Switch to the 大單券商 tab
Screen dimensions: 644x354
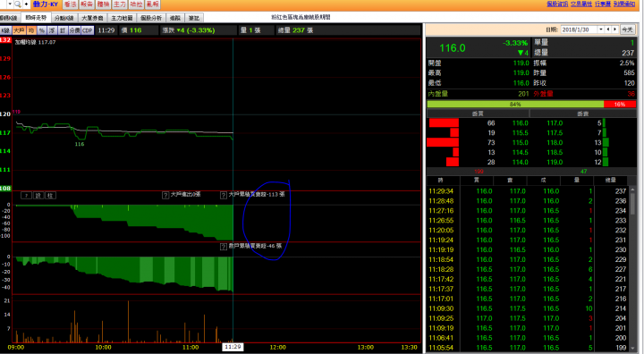point(92,18)
